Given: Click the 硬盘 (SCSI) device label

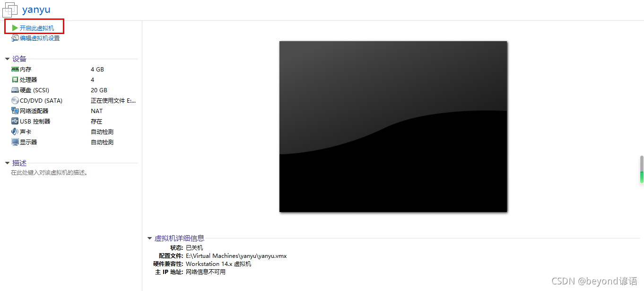Looking at the screenshot, I should (x=35, y=90).
